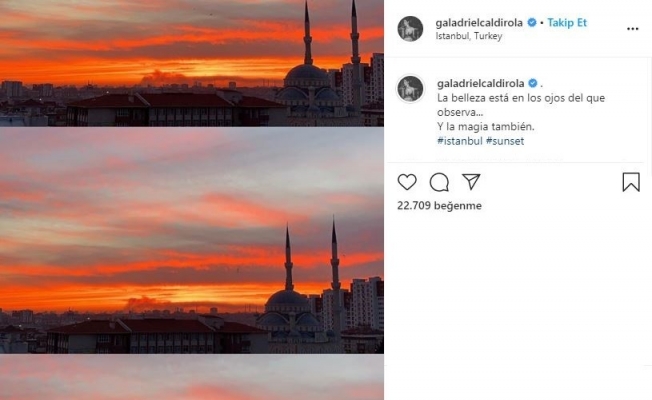Viewport: 652px width, 400px height.
Task: Open the three-dot more options menu
Action: pyautogui.click(x=632, y=29)
